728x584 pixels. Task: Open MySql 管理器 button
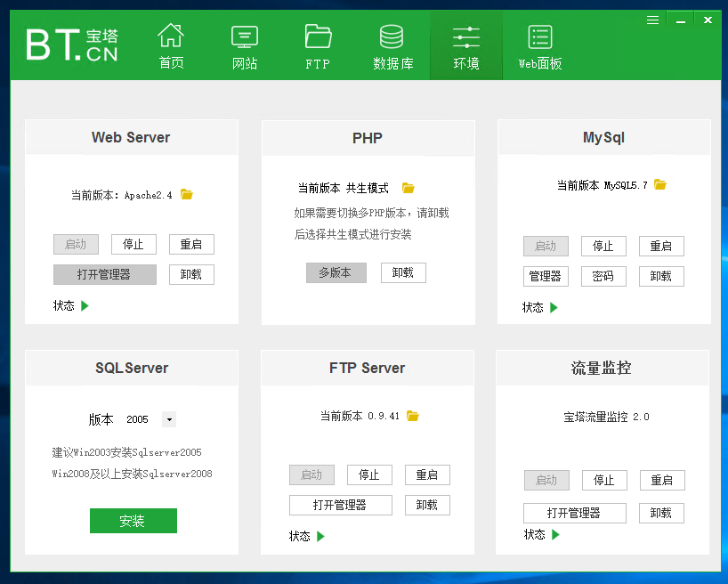pyautogui.click(x=546, y=277)
